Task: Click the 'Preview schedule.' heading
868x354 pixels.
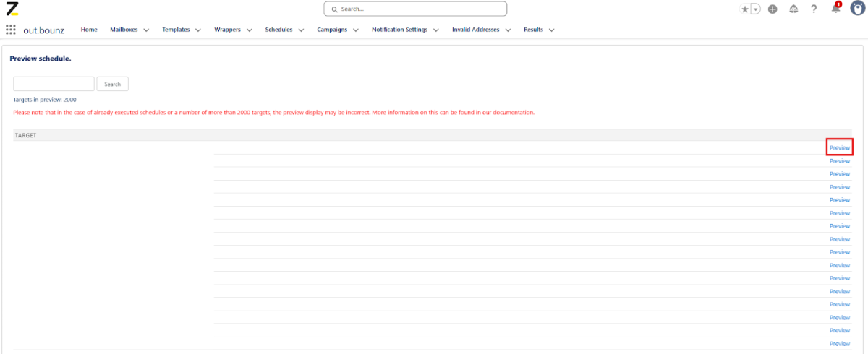Action: pyautogui.click(x=41, y=58)
